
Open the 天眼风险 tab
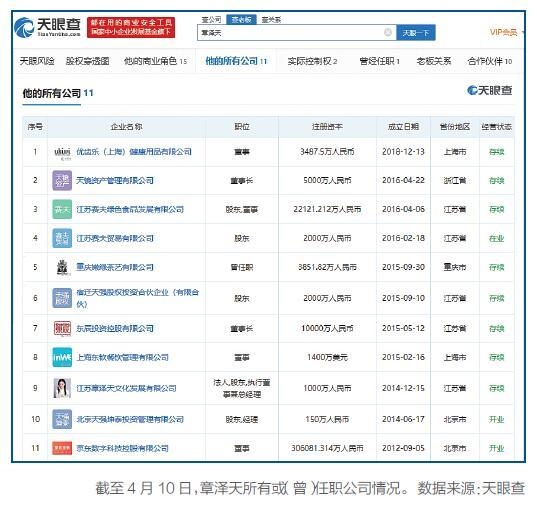(37, 61)
